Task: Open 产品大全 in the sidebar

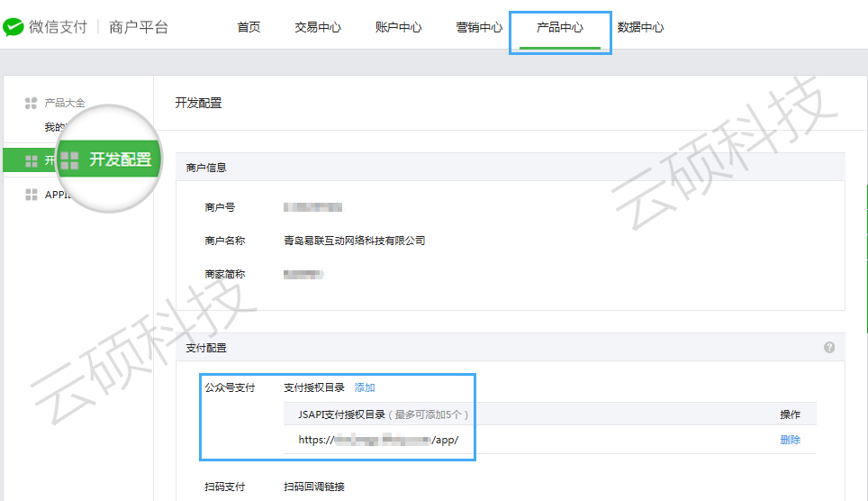Action: [x=65, y=104]
